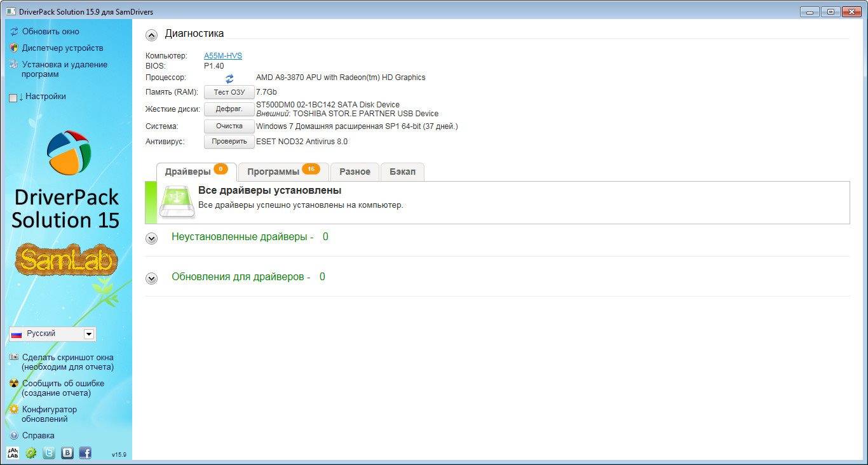Switch to the Программы tab
Viewport: 868px width, 465px height.
click(283, 172)
